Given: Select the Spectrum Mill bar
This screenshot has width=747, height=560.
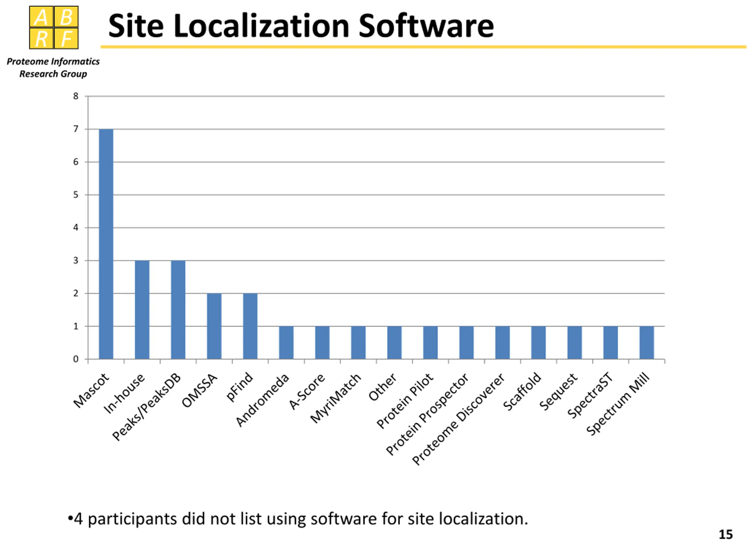Looking at the screenshot, I should pyautogui.click(x=647, y=343).
